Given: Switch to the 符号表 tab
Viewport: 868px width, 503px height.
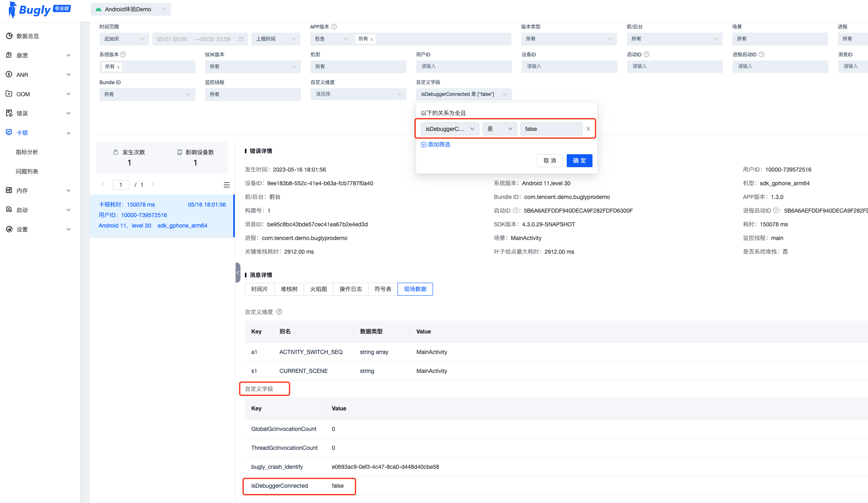Looking at the screenshot, I should (383, 289).
